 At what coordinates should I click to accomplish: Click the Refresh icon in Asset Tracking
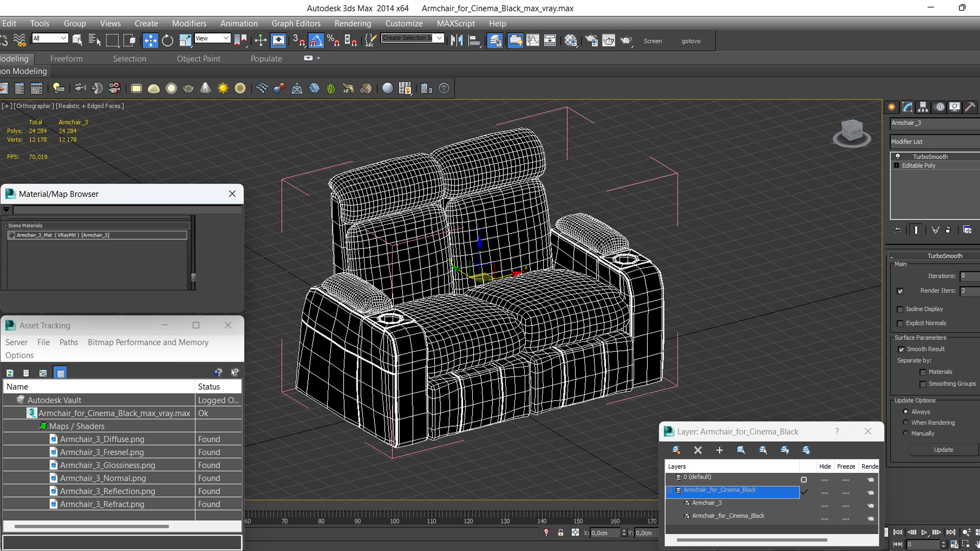[x=10, y=373]
